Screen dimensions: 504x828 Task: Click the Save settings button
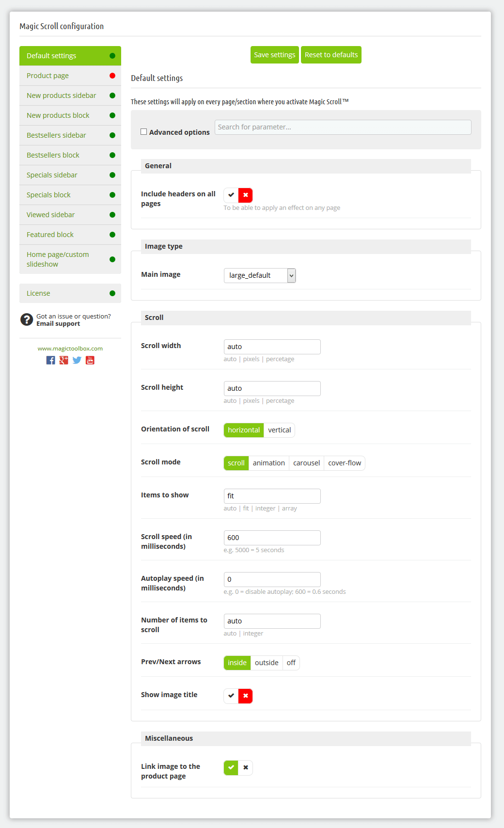[275, 55]
